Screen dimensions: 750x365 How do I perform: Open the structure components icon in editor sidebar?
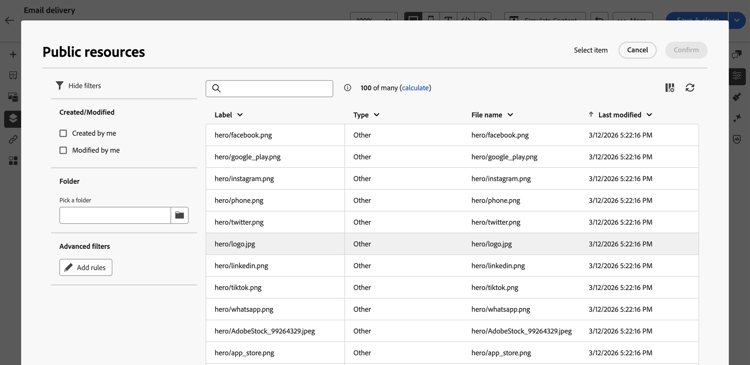13,76
